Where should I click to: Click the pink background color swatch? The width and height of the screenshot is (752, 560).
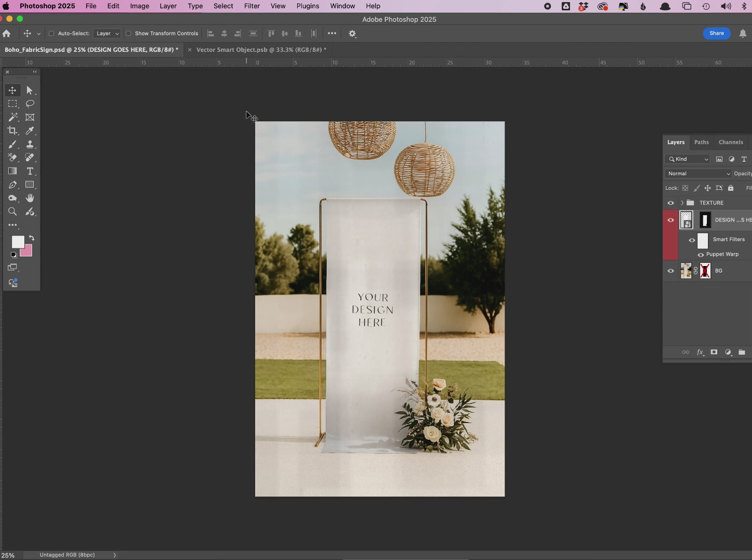[27, 252]
